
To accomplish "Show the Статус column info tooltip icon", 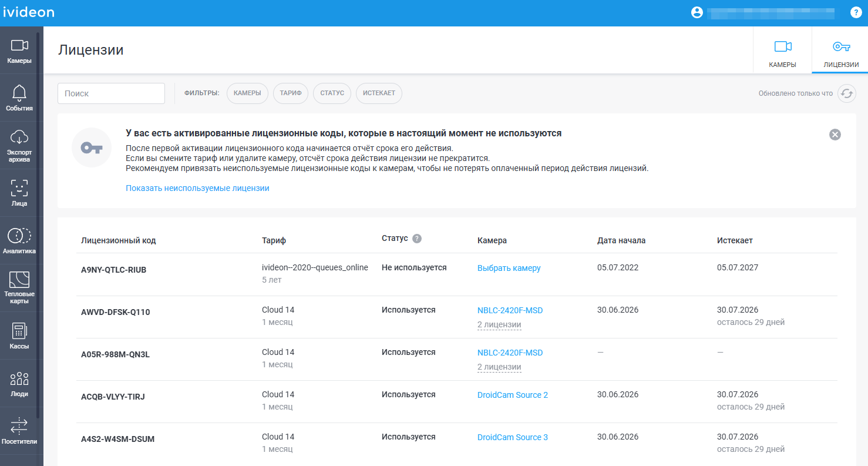I will click(x=417, y=239).
